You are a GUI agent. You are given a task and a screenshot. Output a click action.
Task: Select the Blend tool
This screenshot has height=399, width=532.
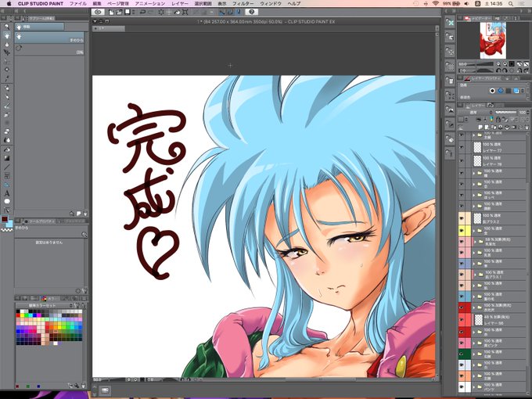pos(7,140)
